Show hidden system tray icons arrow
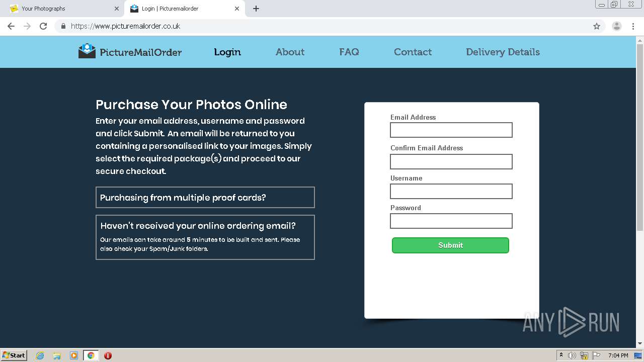This screenshot has height=362, width=644. [561, 355]
